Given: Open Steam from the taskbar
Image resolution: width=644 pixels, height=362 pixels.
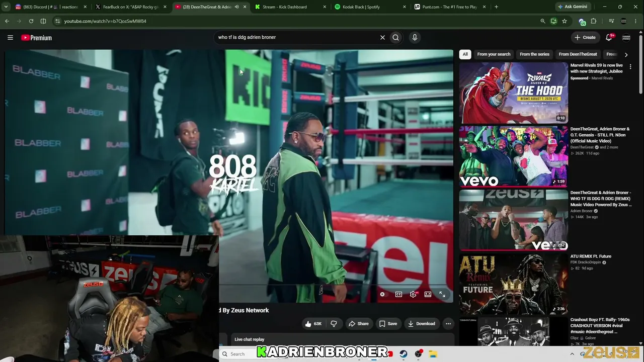Looking at the screenshot, I should (x=404, y=354).
